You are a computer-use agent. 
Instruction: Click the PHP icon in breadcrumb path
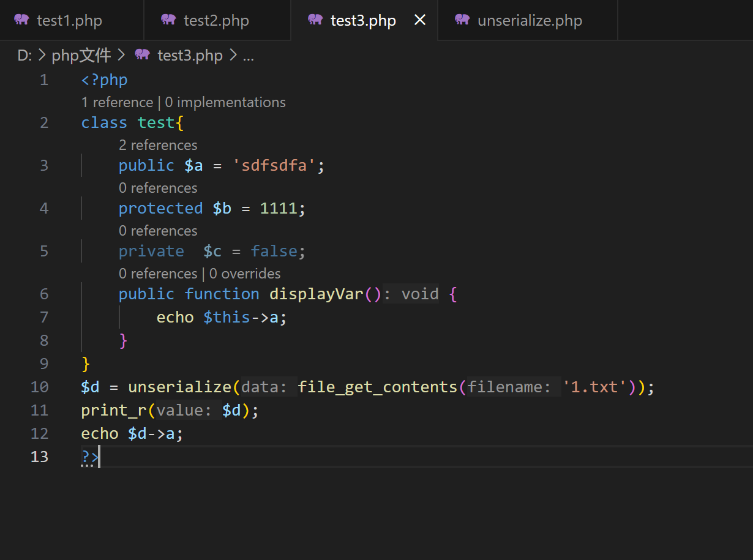[x=142, y=54]
